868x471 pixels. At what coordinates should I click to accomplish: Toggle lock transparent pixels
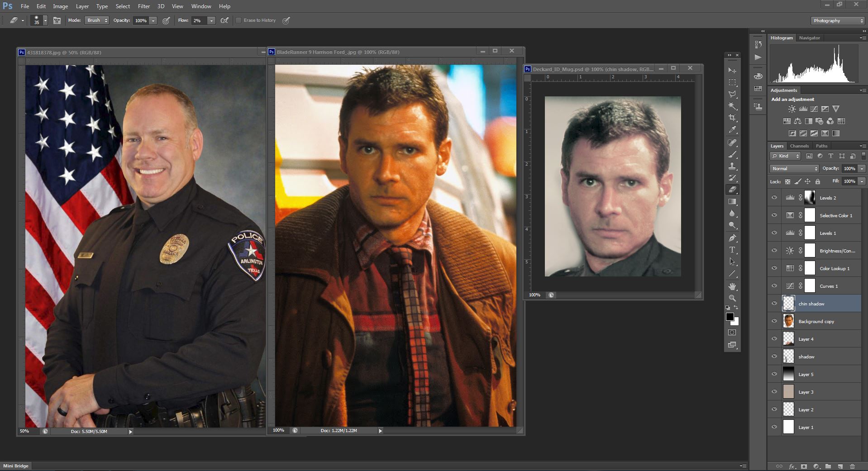pos(787,181)
